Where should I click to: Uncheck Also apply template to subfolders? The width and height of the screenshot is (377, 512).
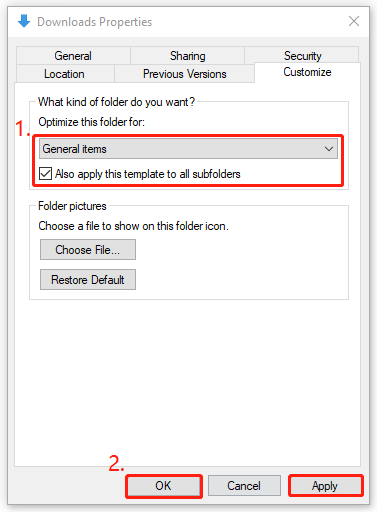(45, 174)
